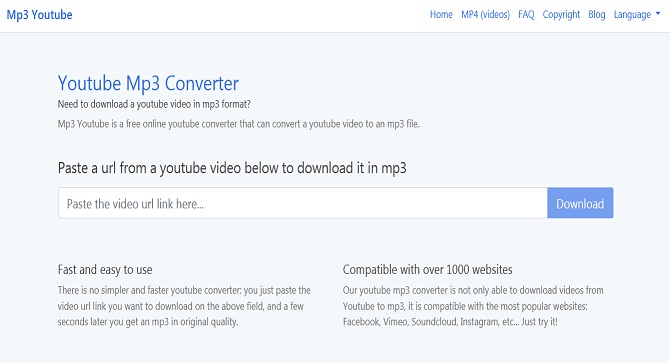Visit the Blog link
670x363 pixels.
pyautogui.click(x=597, y=15)
